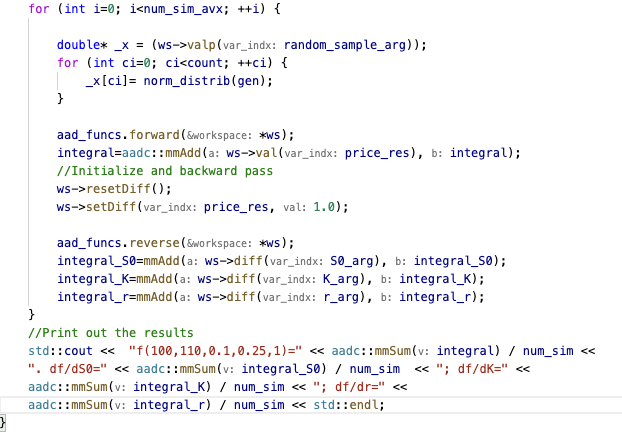Click the closing brace of the inner ci loop
622x435 pixels.
(60, 98)
